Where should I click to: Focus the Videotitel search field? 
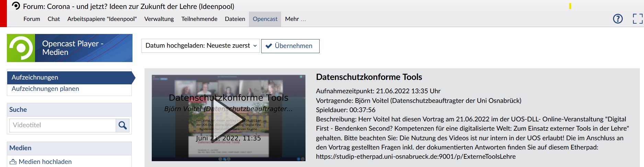(62, 126)
